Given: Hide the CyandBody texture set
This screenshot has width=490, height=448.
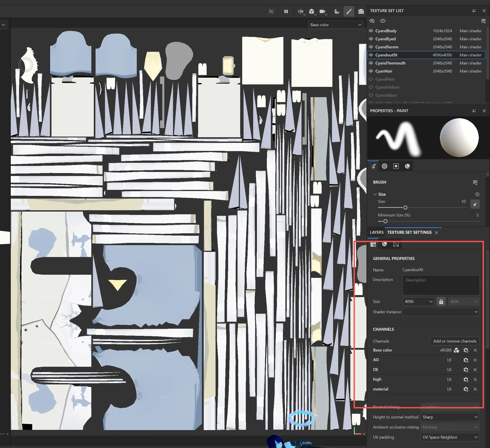Looking at the screenshot, I should click(x=371, y=31).
